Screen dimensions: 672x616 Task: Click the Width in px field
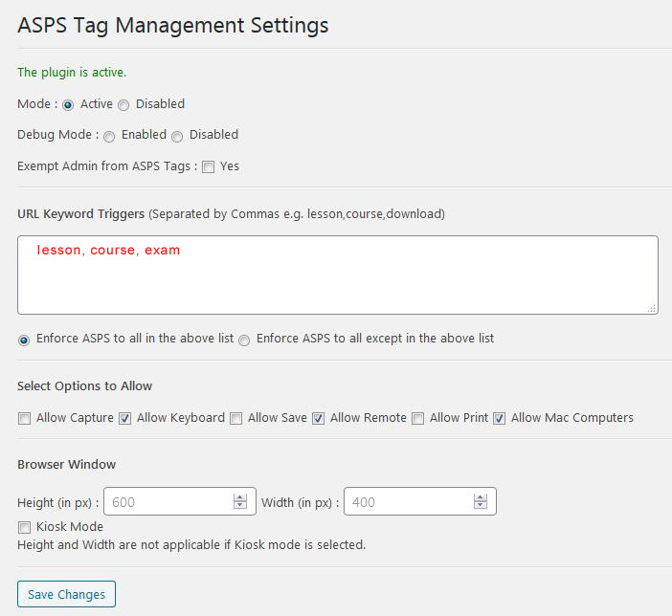[x=420, y=501]
